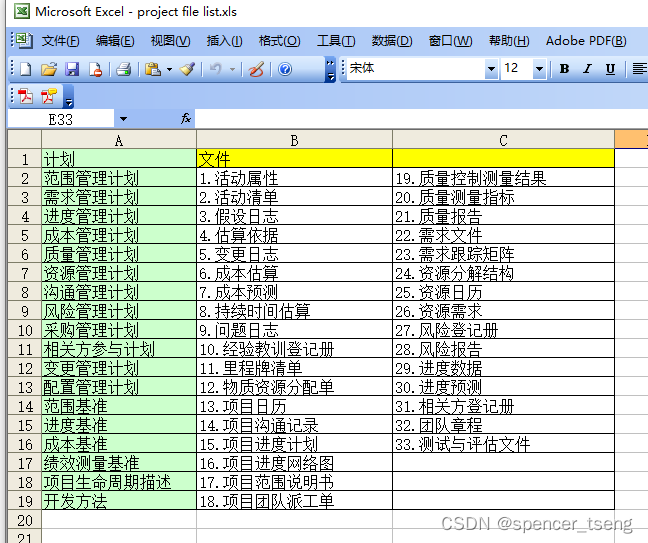Image resolution: width=648 pixels, height=543 pixels.
Task: Select row 20 header
Action: (x=25, y=520)
